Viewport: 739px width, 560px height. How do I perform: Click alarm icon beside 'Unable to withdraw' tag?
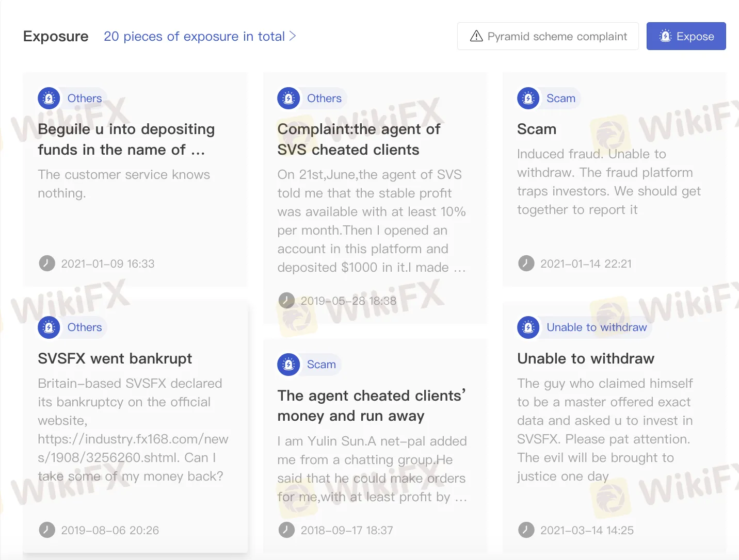tap(528, 327)
